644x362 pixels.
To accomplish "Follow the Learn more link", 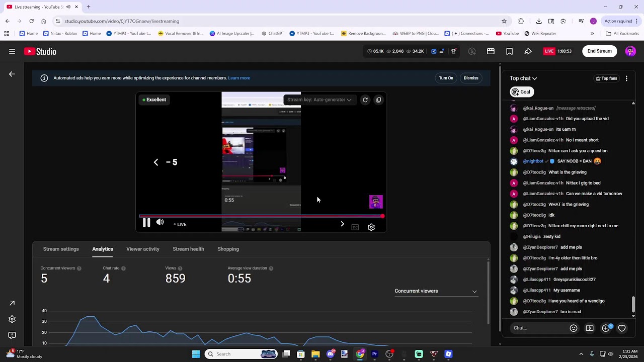I will (x=239, y=78).
